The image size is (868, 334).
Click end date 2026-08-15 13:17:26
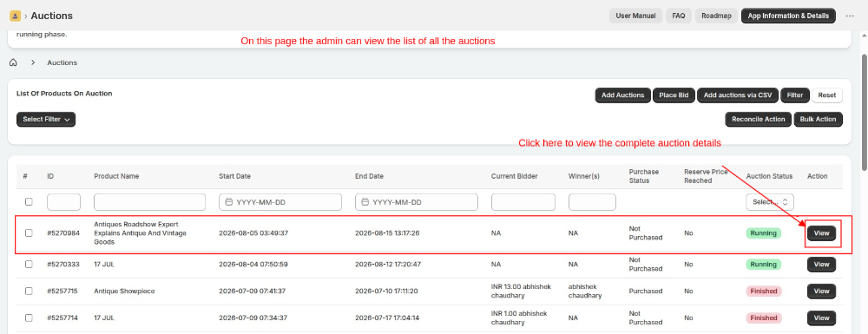387,233
